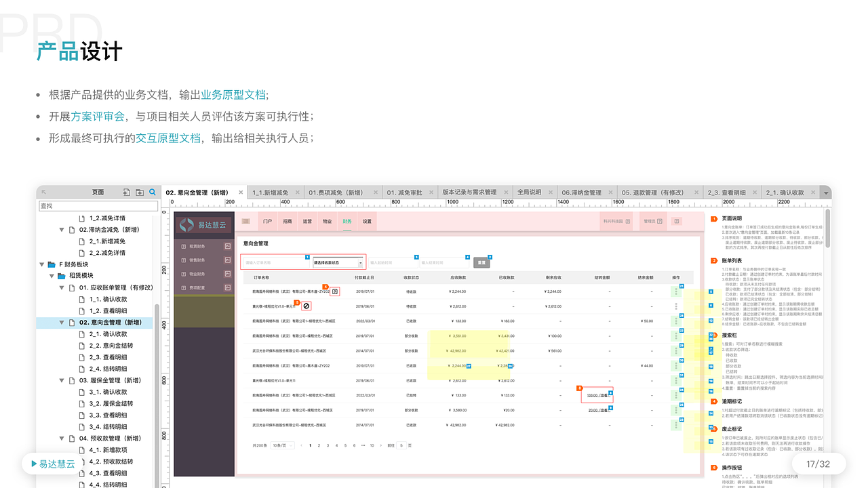Click the 查找 search field in pages panel

point(98,205)
